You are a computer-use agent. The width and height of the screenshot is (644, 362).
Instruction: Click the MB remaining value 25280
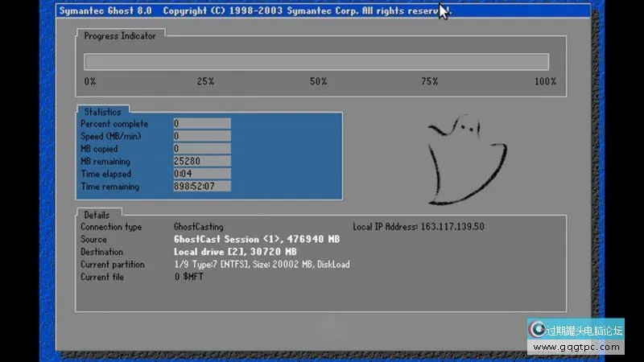[202, 161]
